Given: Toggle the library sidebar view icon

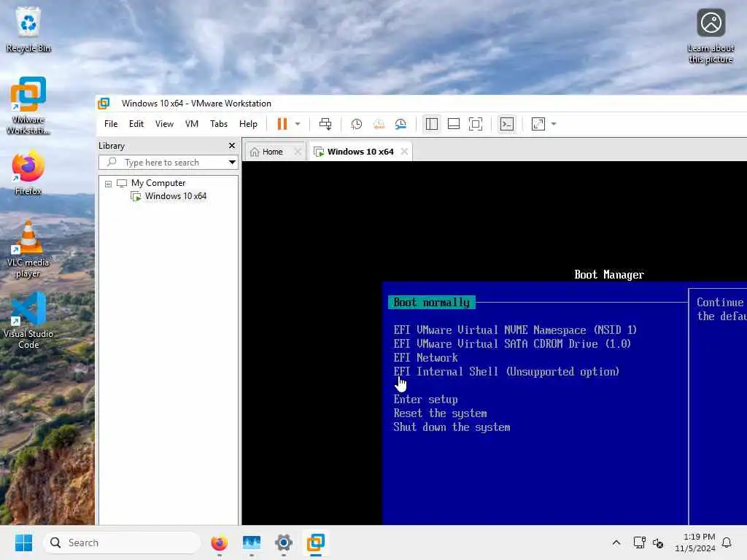Looking at the screenshot, I should 432,124.
